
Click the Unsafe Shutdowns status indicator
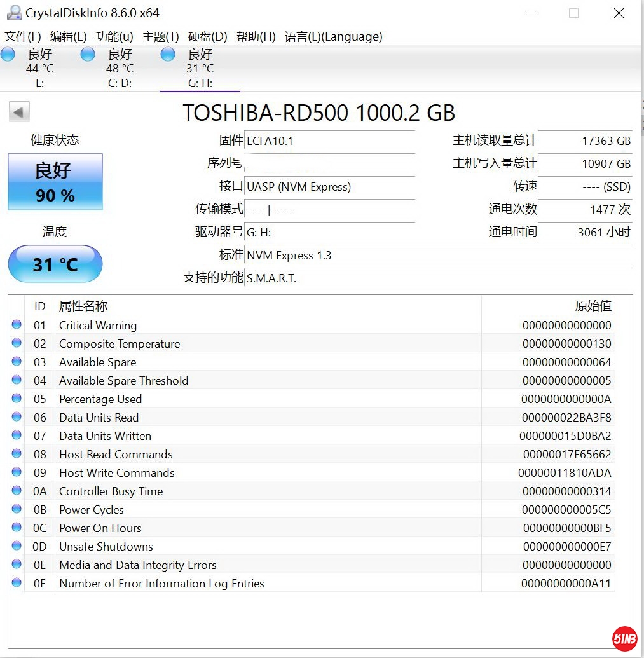click(x=17, y=546)
